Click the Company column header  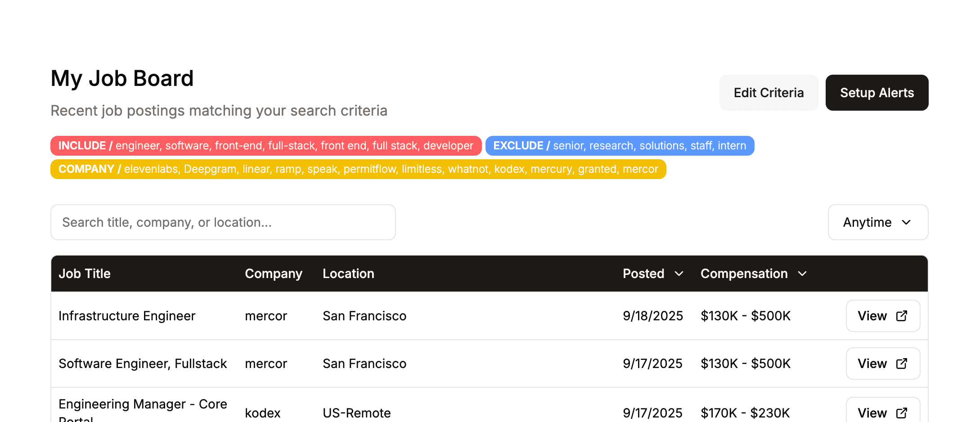click(x=273, y=274)
